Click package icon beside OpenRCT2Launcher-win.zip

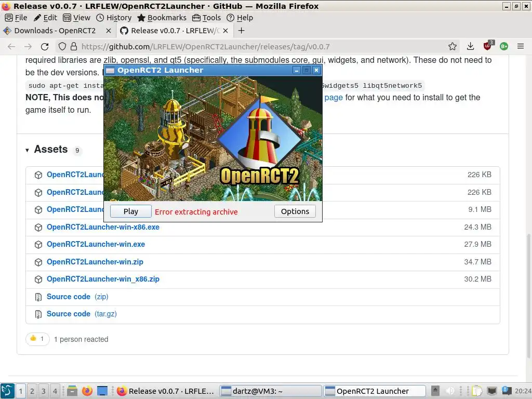38,262
